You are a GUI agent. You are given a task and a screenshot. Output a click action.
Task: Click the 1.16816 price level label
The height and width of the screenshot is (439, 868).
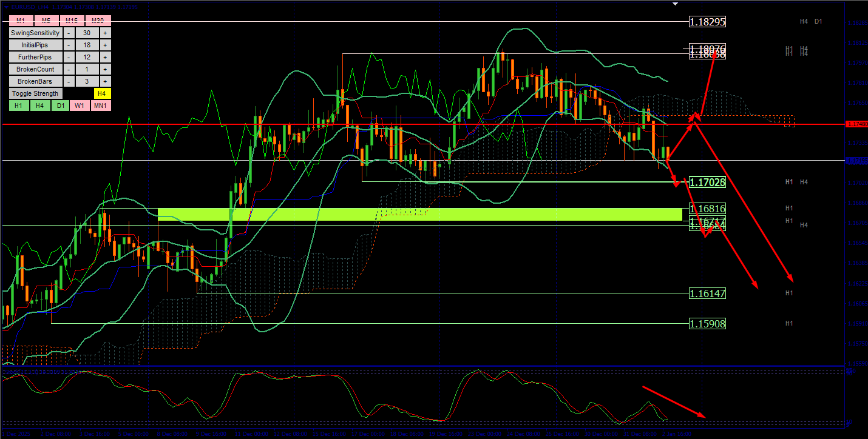click(x=708, y=209)
